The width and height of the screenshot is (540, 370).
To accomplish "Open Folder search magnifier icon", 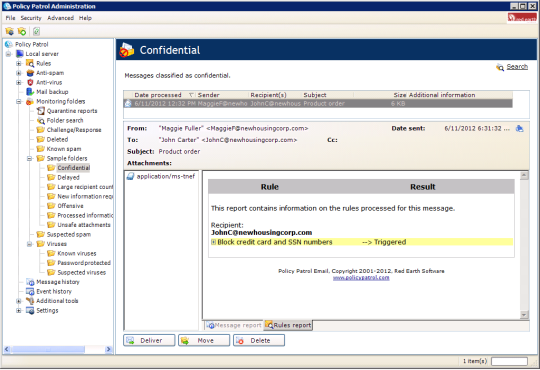I will point(41,121).
